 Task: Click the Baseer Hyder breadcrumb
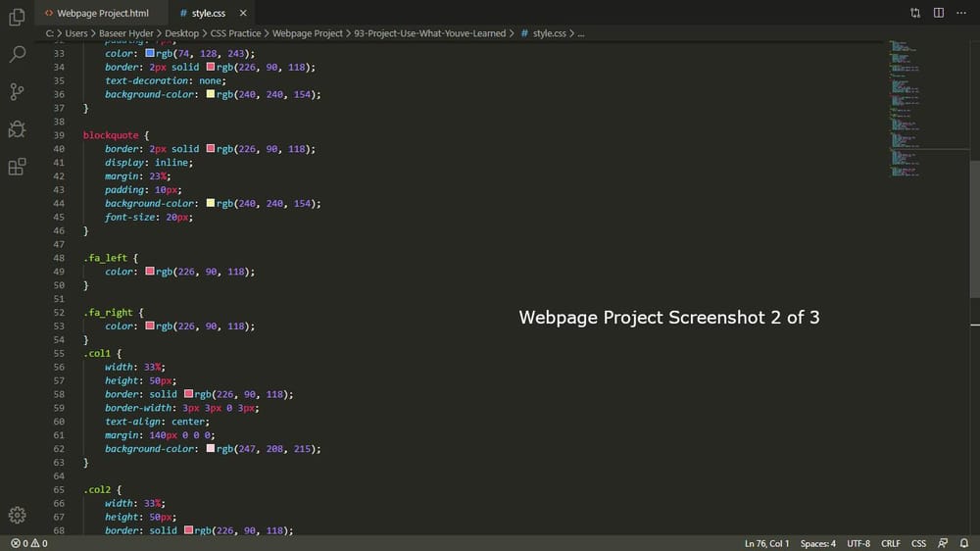coord(126,33)
